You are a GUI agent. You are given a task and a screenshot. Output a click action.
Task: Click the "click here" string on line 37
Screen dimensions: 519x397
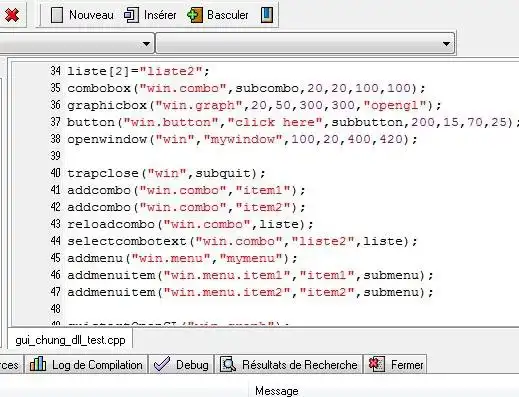click(275, 122)
